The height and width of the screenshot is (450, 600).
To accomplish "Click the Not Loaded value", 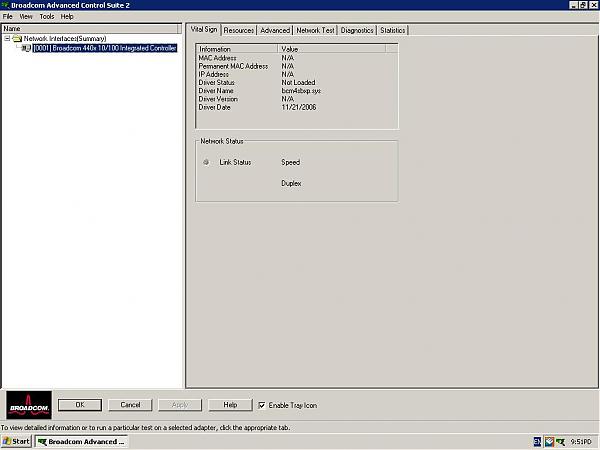I will [298, 83].
